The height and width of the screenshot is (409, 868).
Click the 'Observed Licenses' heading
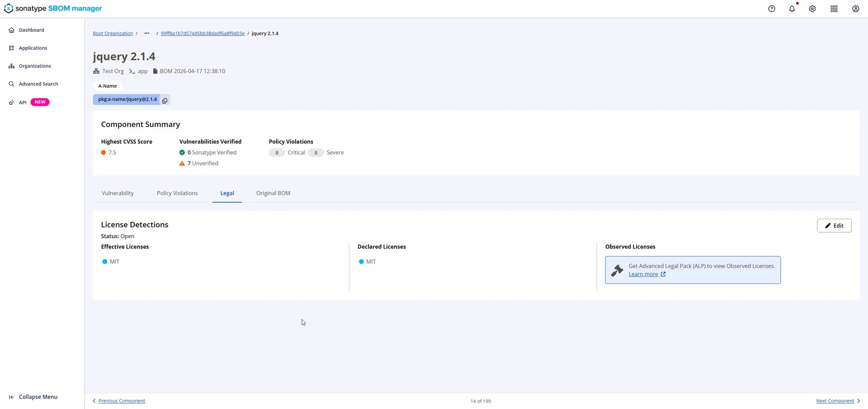click(x=630, y=247)
